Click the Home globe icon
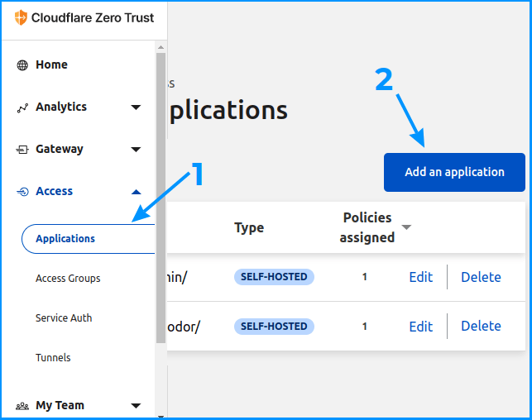532x420 pixels. (22, 65)
